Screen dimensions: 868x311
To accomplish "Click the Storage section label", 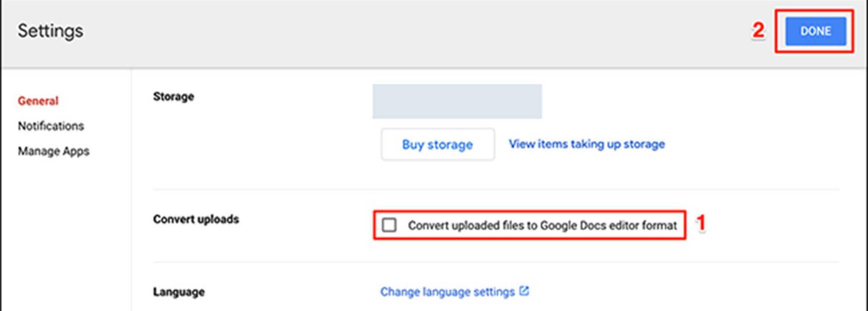I will click(x=173, y=96).
